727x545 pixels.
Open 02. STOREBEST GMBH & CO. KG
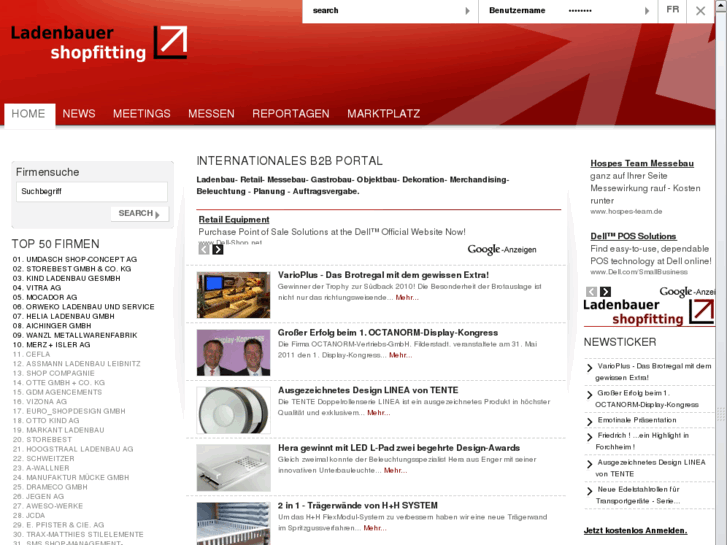[x=72, y=269]
